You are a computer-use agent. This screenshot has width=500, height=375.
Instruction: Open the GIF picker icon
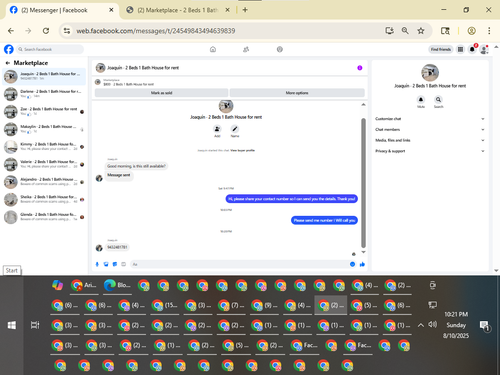[x=123, y=264]
